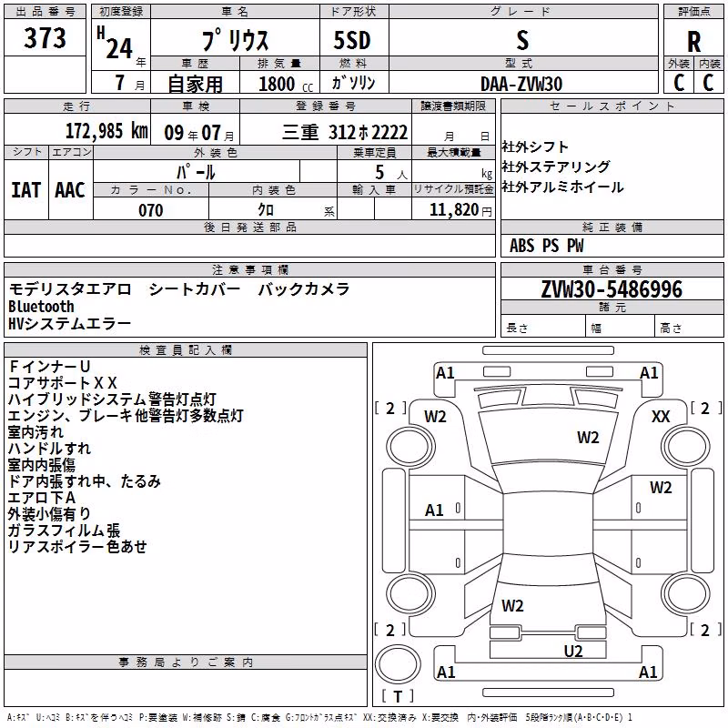
Task: Click remark ハンドルすれ
Action: (x=49, y=449)
